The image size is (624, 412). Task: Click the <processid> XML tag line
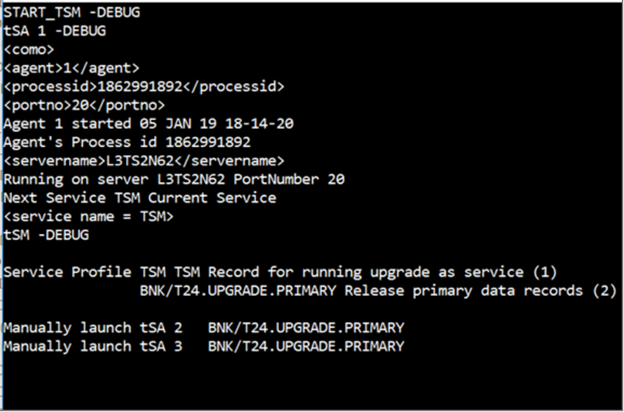tap(144, 86)
